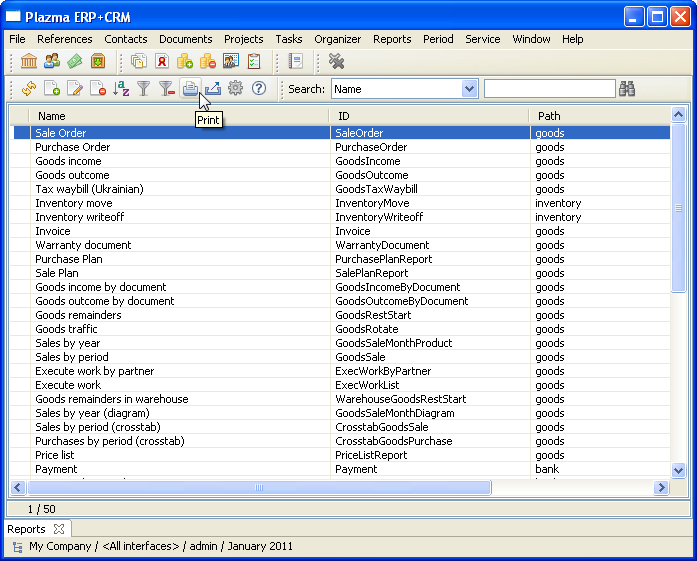This screenshot has height=561, width=697.
Task: Select the Invoice row in the list
Action: click(x=53, y=231)
